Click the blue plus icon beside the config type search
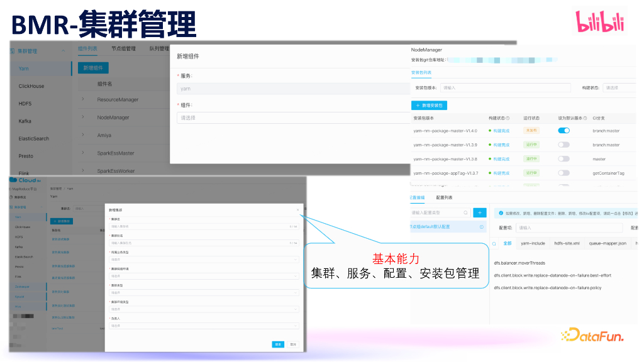644x362 pixels. coord(480,212)
